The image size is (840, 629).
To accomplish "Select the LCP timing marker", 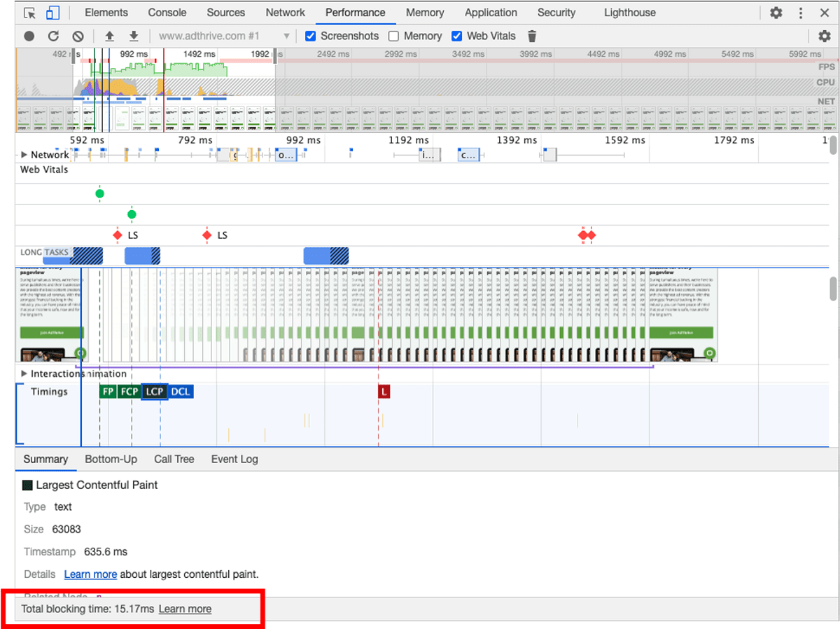I will (x=154, y=392).
